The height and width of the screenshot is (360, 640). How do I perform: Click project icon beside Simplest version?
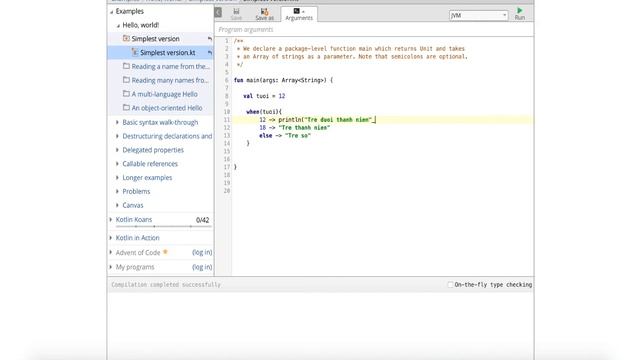coord(126,38)
